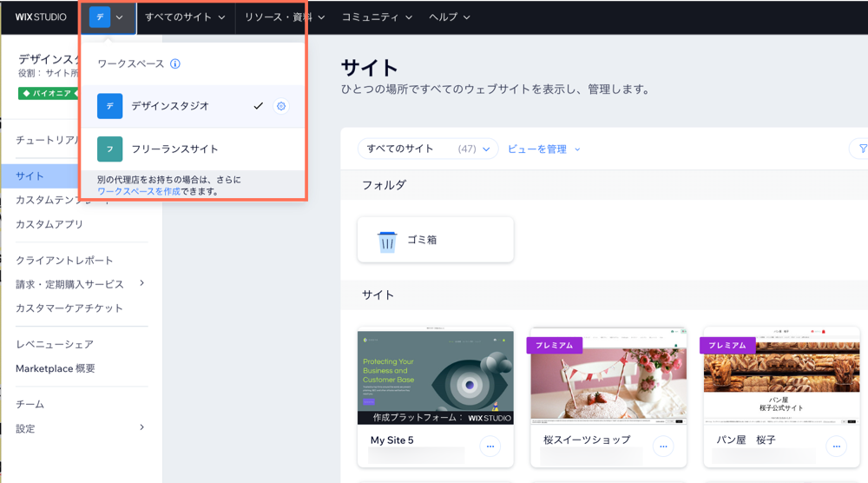Viewport: 868px width, 483px height.
Task: Expand the すべてのサイト top menu
Action: tap(185, 17)
